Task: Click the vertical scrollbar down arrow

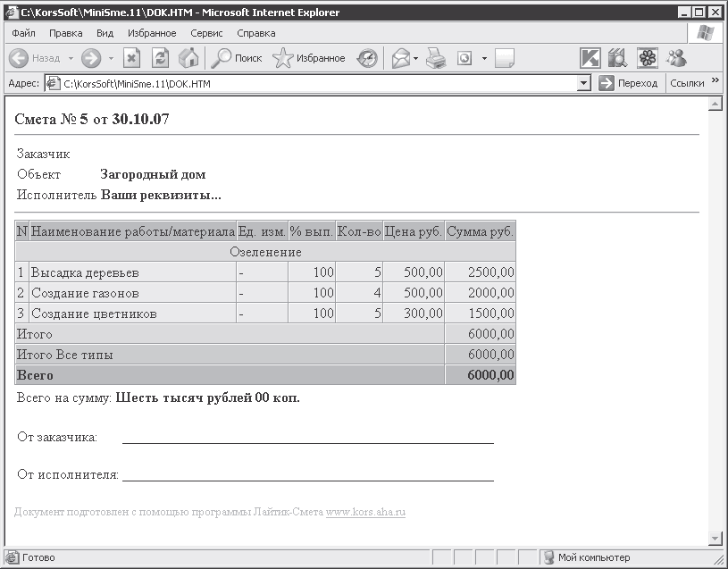Action: pyautogui.click(x=715, y=538)
